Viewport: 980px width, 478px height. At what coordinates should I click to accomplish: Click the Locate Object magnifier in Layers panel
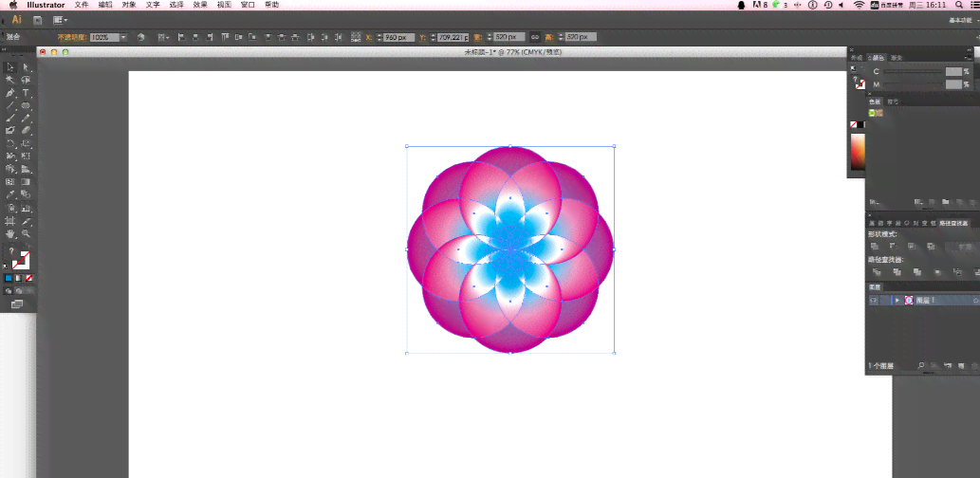[x=920, y=365]
